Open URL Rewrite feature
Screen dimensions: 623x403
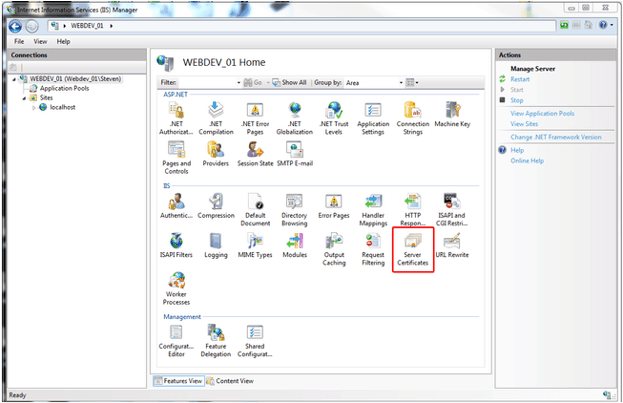coord(452,245)
